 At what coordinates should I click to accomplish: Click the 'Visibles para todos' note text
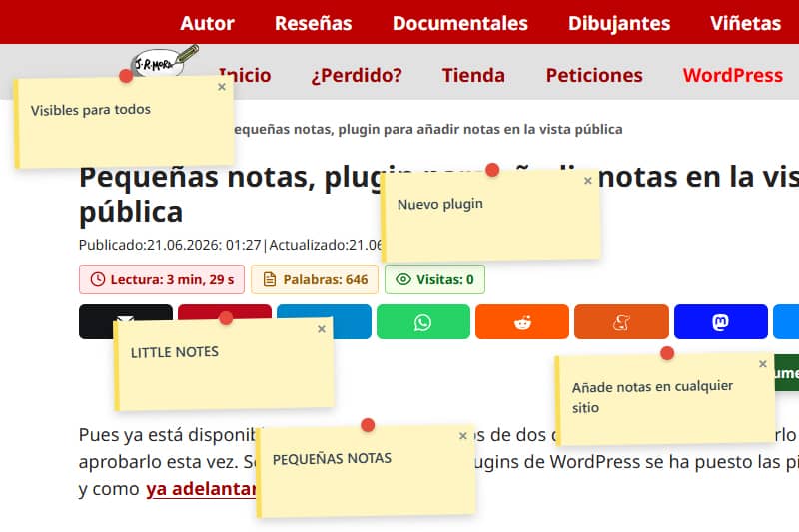coord(91,110)
